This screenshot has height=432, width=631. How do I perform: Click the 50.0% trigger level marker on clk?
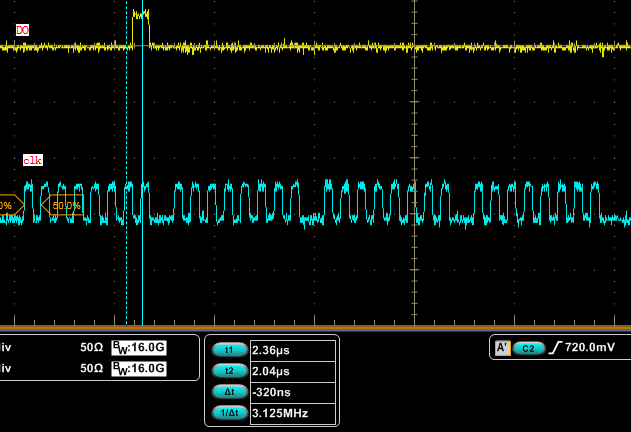pos(63,206)
